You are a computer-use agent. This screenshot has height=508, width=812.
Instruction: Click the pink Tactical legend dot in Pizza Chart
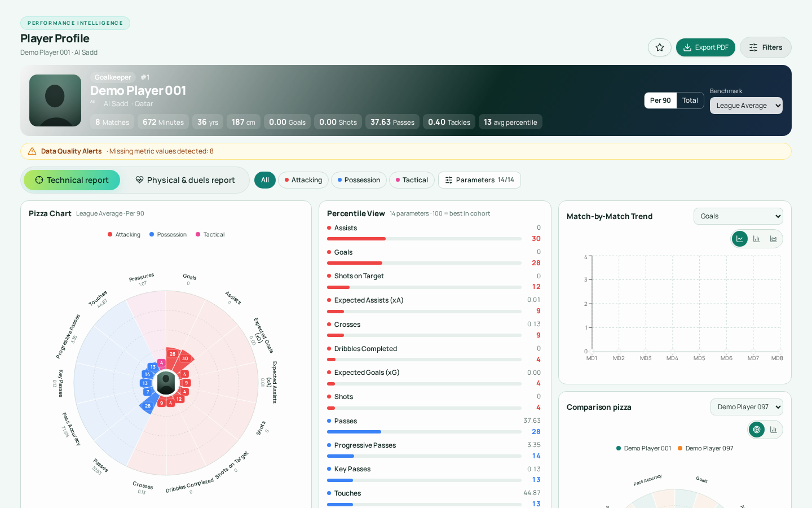tap(198, 234)
